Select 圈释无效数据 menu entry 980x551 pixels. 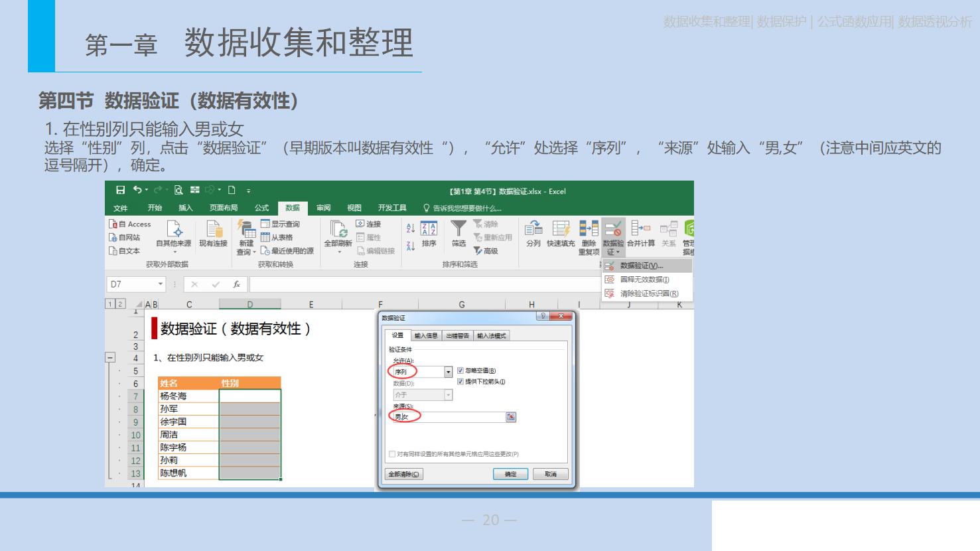coord(647,279)
